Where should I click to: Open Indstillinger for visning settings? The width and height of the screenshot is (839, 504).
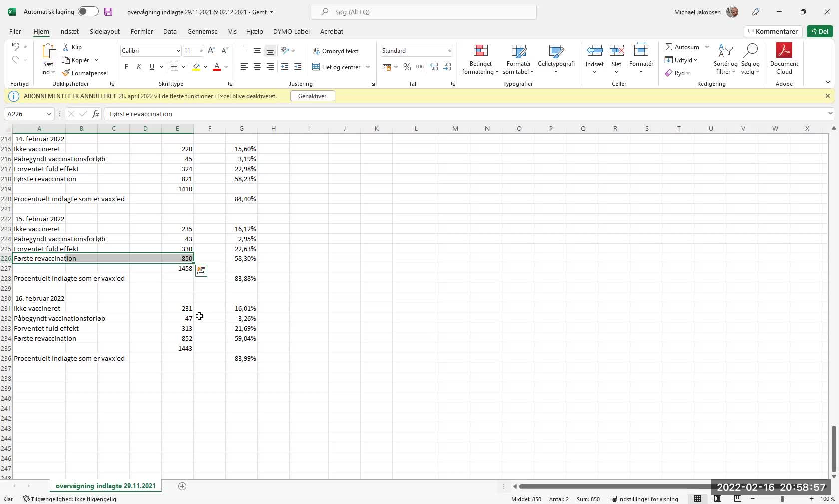click(x=644, y=499)
